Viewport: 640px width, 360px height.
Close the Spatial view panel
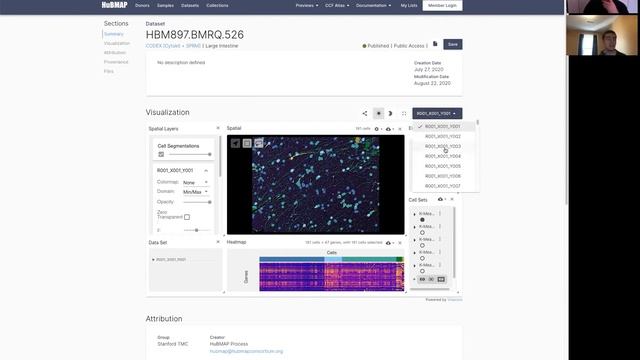[400, 129]
